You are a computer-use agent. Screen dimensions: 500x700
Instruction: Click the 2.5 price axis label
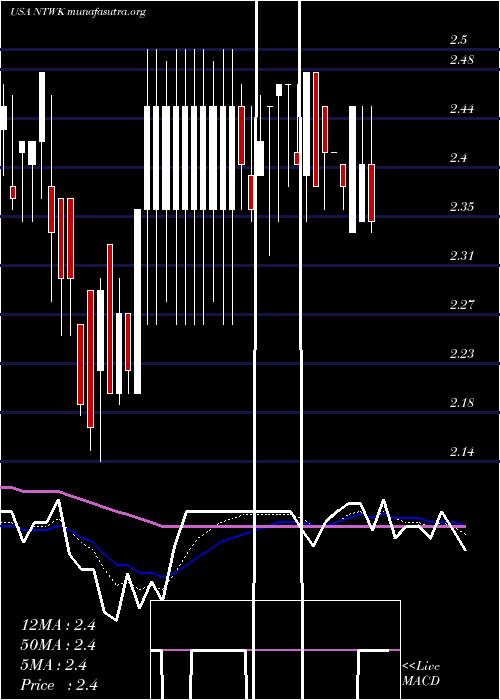(x=458, y=40)
